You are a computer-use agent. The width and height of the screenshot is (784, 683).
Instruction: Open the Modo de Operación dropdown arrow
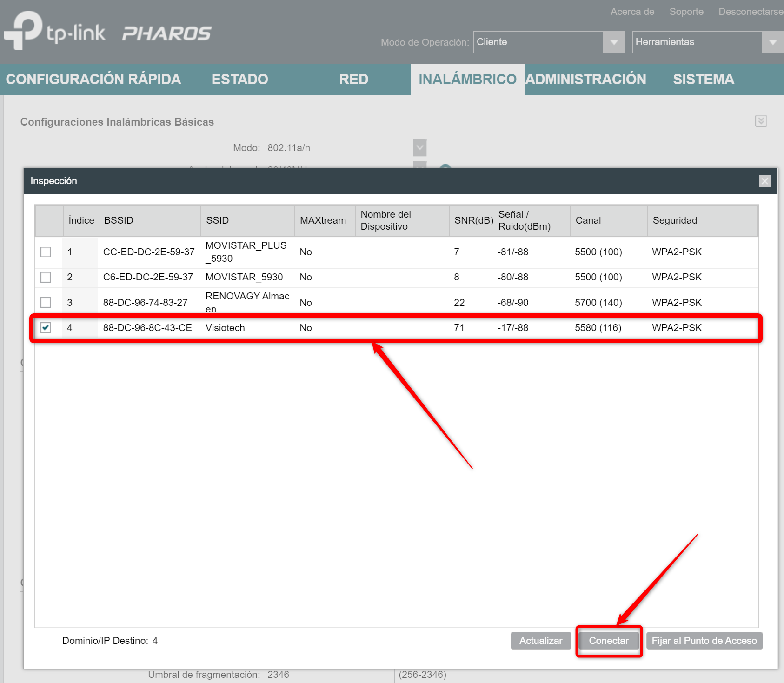tap(614, 42)
